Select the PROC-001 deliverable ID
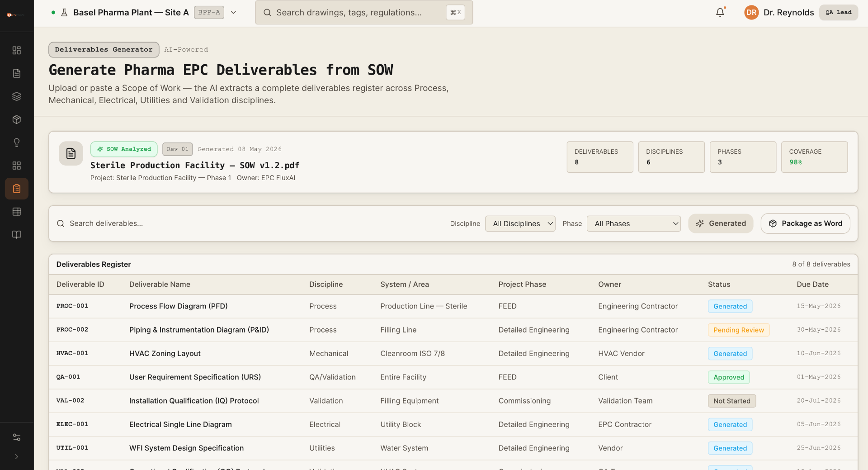Image resolution: width=868 pixels, height=470 pixels. [72, 306]
